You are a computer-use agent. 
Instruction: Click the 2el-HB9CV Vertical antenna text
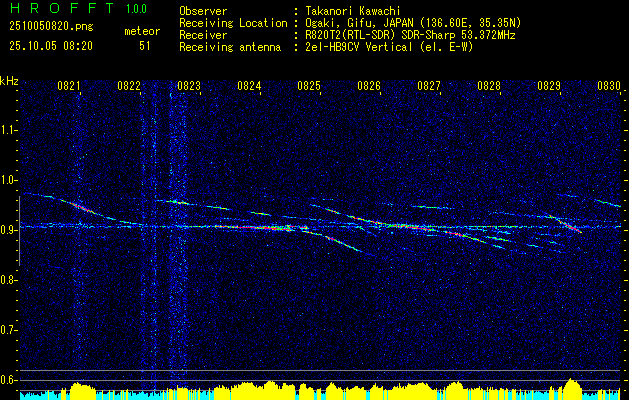pos(390,47)
